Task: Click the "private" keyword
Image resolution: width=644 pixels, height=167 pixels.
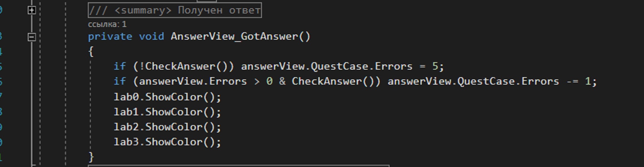Action: [x=110, y=36]
